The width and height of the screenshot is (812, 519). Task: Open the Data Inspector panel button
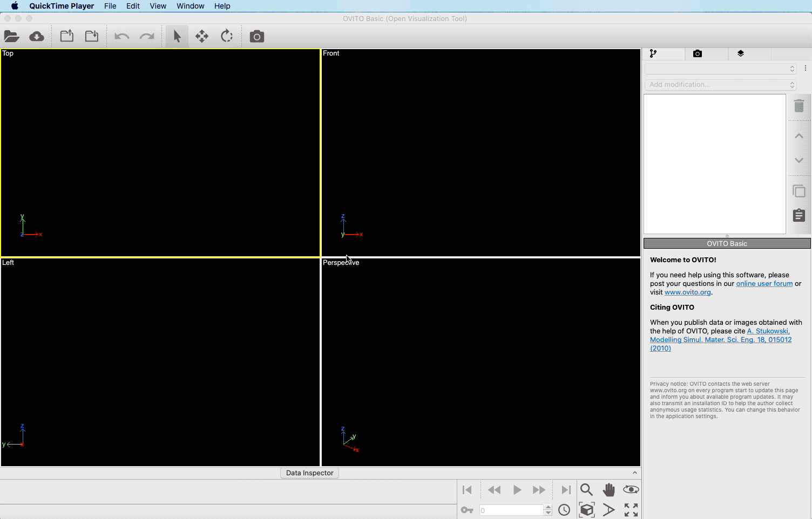click(310, 473)
